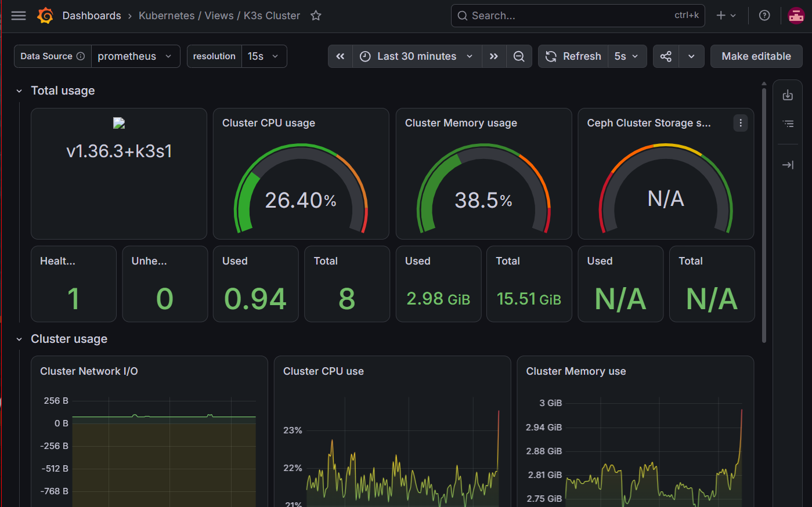The image size is (812, 507).
Task: Open the export dashboard sidebar icon
Action: 788,95
